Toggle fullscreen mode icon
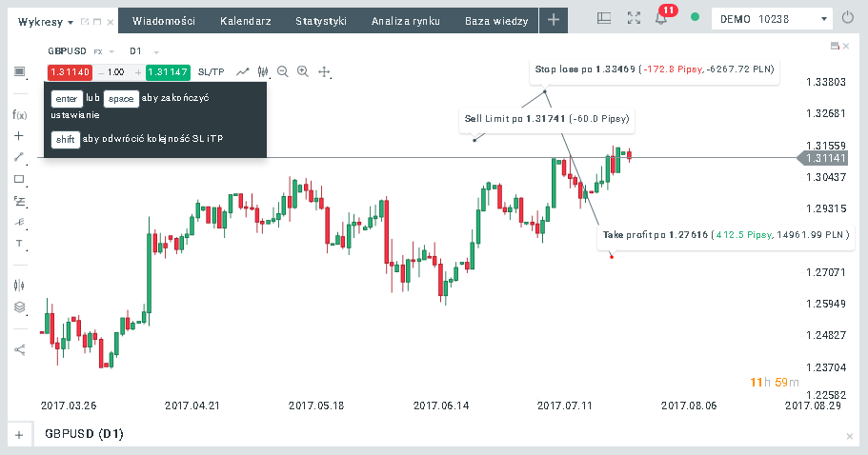This screenshot has width=868, height=455. (634, 18)
